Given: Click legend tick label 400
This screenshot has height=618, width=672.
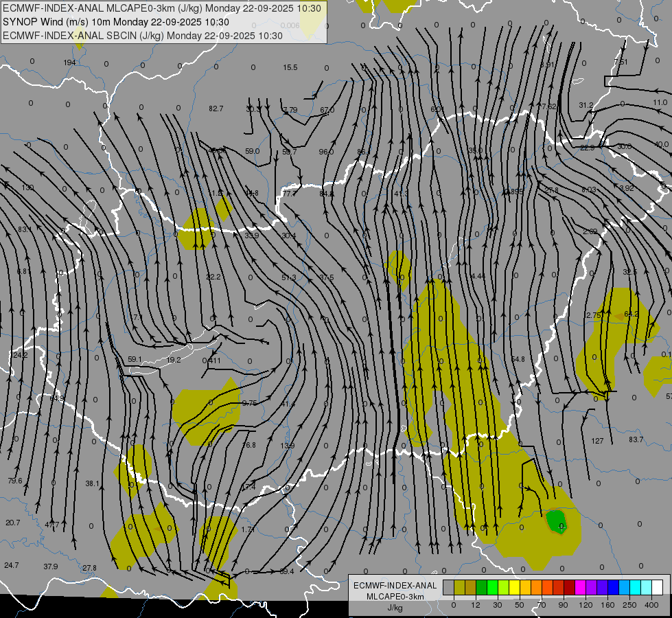Looking at the screenshot, I should click(651, 605).
